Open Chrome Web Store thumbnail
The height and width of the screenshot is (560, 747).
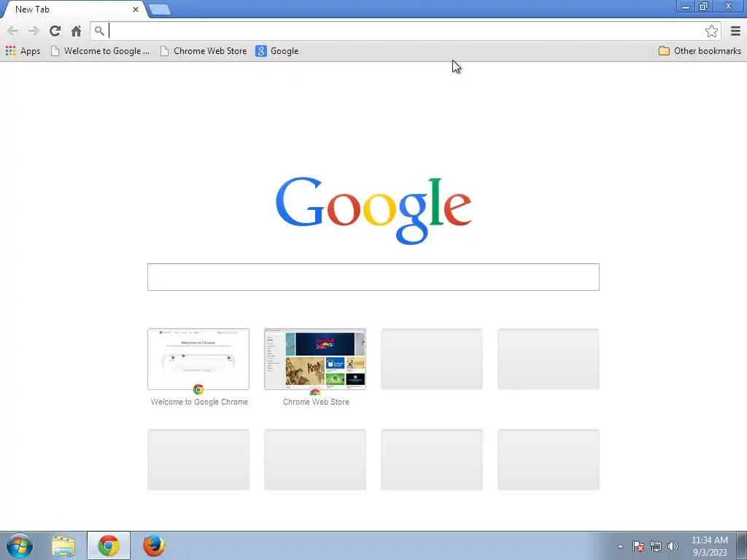[315, 359]
